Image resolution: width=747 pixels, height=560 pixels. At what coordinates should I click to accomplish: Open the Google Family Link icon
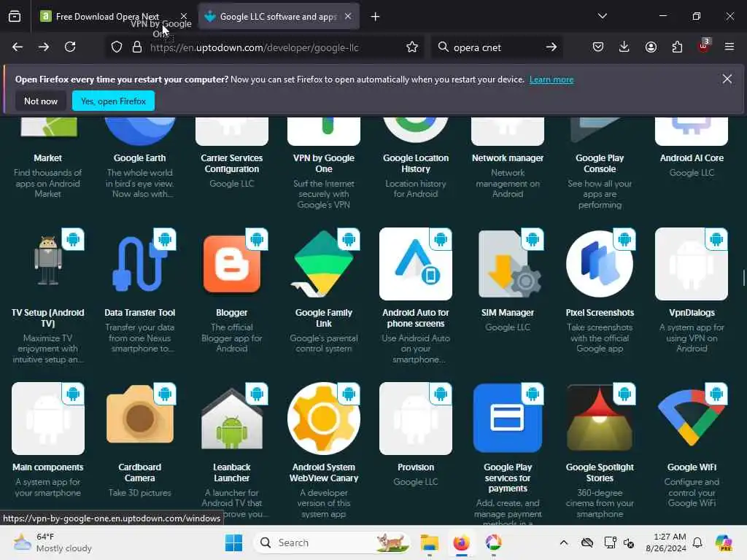pyautogui.click(x=323, y=264)
